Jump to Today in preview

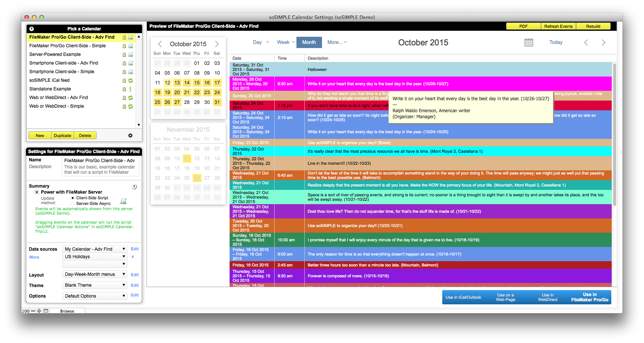556,42
